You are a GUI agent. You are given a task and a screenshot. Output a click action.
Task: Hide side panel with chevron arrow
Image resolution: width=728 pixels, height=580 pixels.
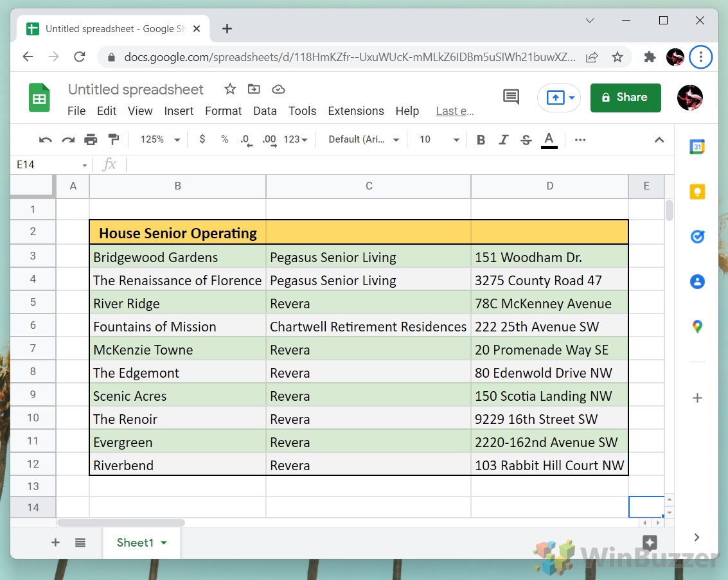pos(697,538)
